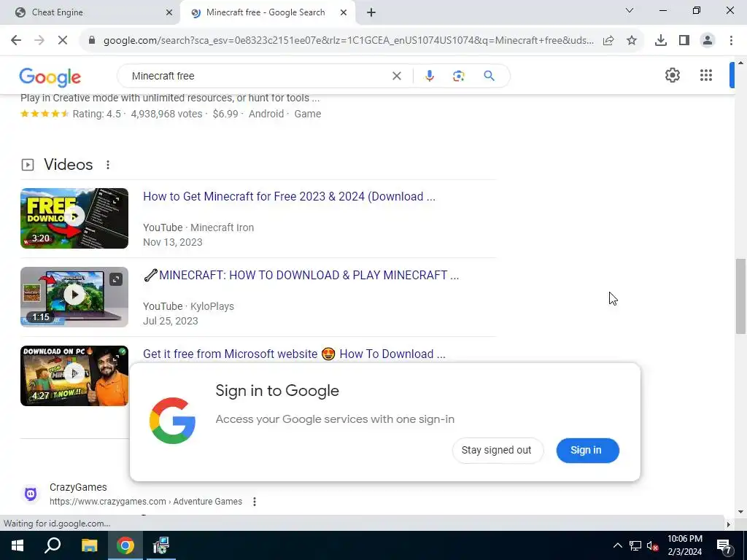Search by image with Google Lens icon
Image resolution: width=747 pixels, height=560 pixels.
(x=458, y=76)
